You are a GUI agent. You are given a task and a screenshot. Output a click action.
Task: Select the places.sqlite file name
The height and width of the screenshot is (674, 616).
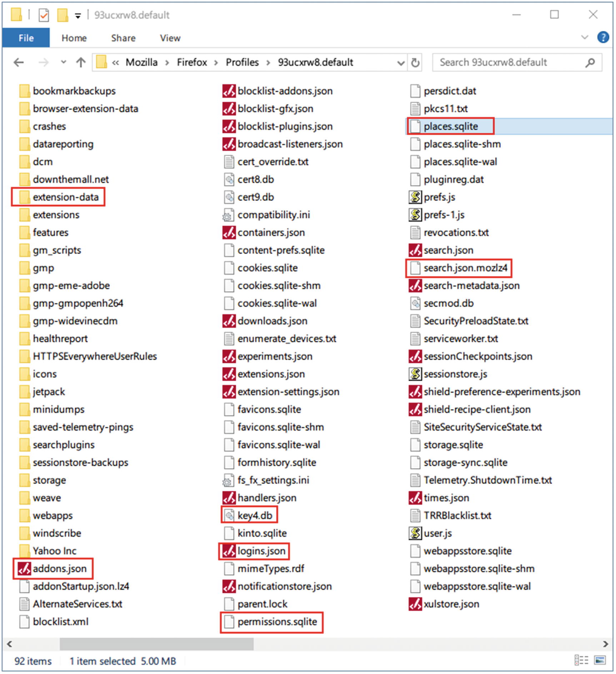451,126
